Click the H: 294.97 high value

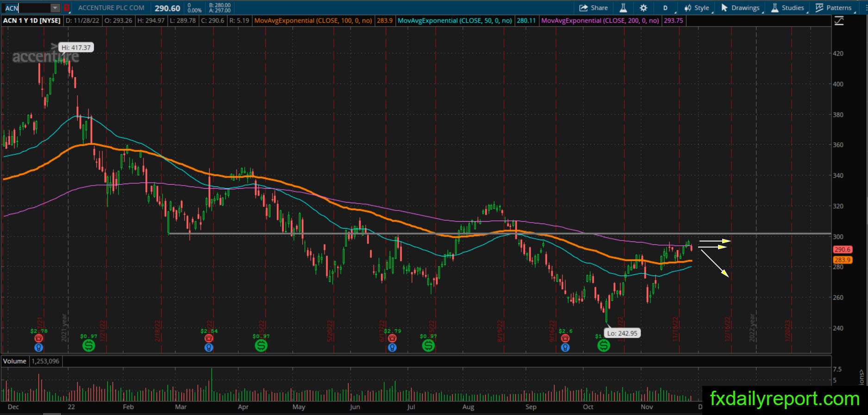coord(151,21)
